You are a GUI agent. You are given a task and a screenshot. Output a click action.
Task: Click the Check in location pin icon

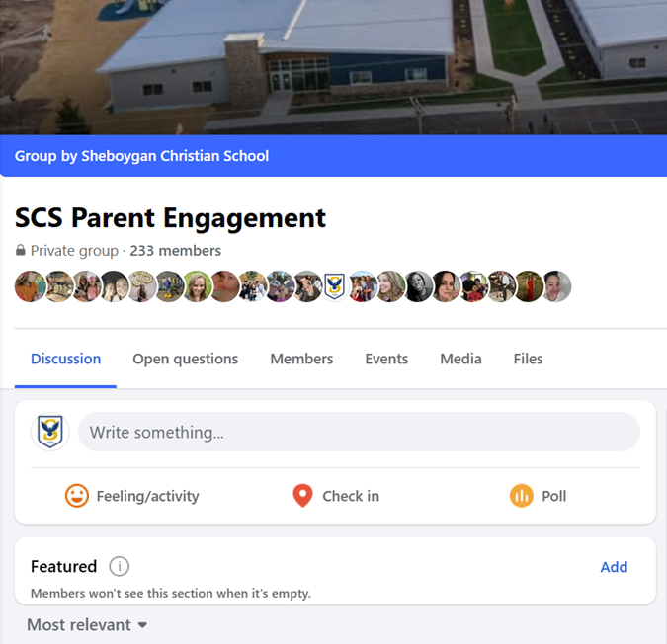pos(303,496)
